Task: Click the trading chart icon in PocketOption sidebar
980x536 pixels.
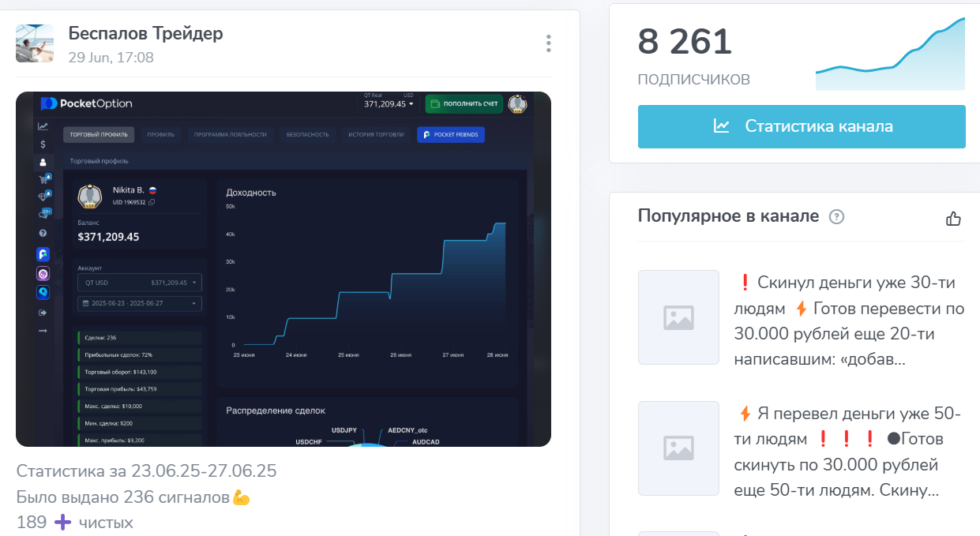Action: pos(43,126)
